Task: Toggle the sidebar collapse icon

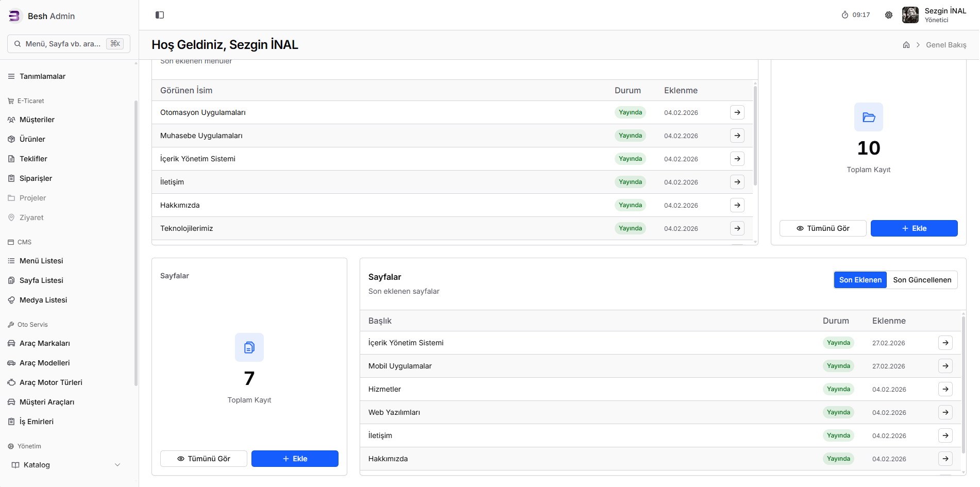Action: (160, 15)
